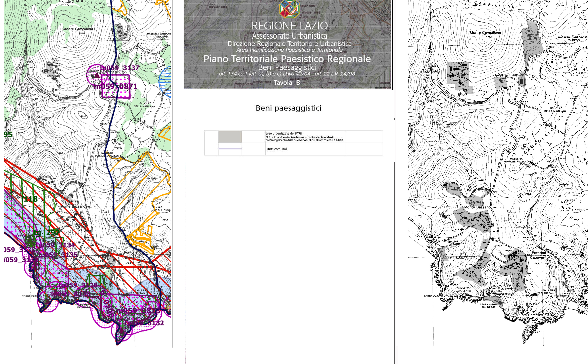Click 'Area Pianificazione Paesistica e Territoriale' line
This screenshot has height=364, width=588.
(289, 50)
